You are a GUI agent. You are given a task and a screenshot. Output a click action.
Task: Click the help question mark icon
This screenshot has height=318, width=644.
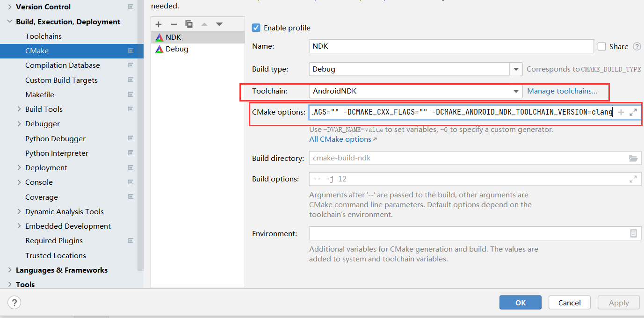[14, 303]
